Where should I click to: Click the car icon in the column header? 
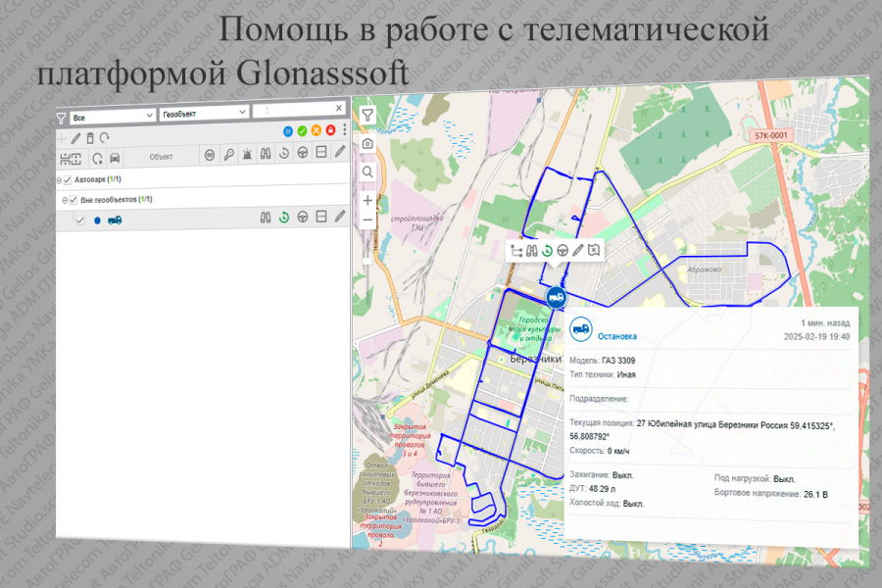coord(115,158)
